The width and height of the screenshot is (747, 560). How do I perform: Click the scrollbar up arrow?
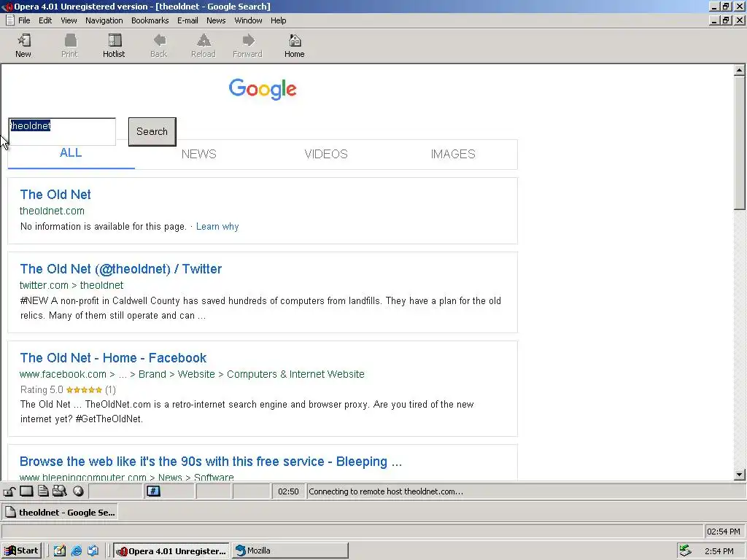(x=739, y=71)
